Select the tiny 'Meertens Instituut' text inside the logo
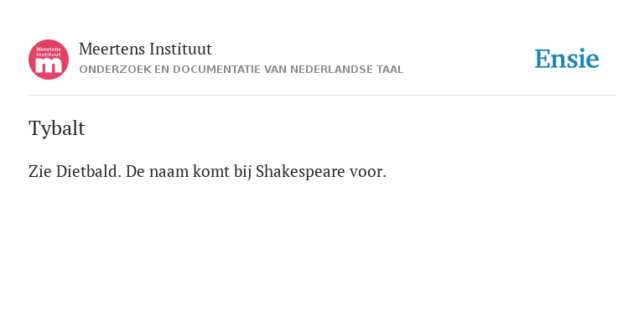The image size is (644, 322). coord(49,52)
